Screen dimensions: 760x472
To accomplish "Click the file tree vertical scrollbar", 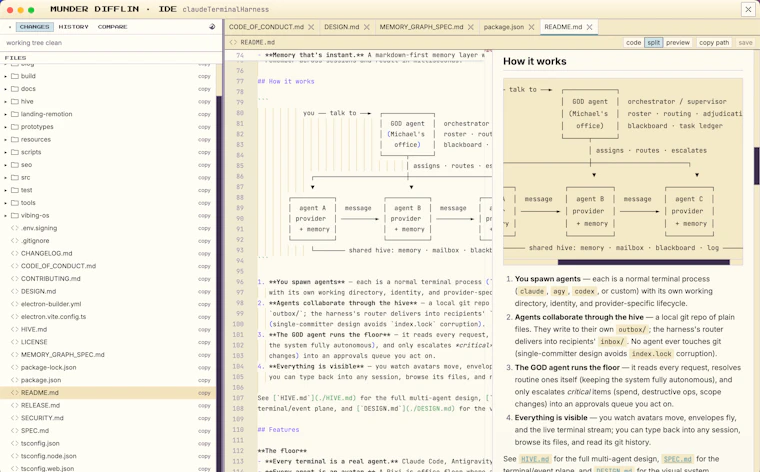I will click(x=219, y=283).
